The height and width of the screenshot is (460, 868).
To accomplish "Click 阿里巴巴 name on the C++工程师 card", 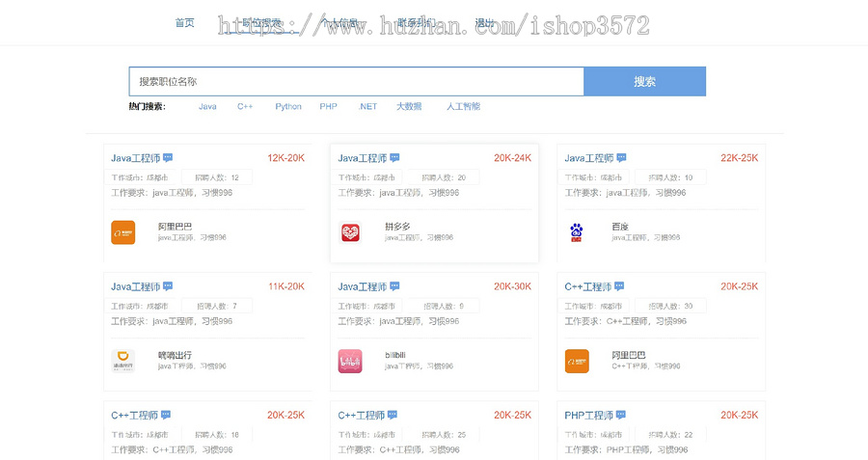I will click(629, 355).
